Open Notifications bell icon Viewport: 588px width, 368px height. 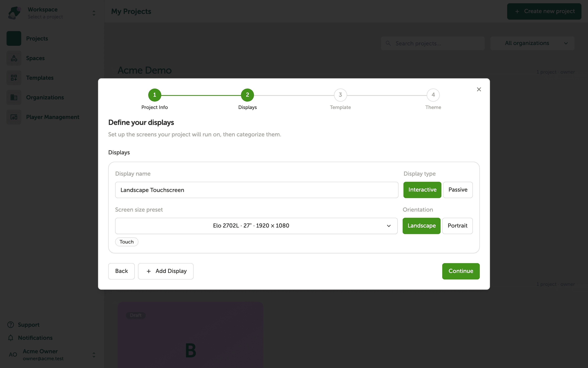click(10, 338)
